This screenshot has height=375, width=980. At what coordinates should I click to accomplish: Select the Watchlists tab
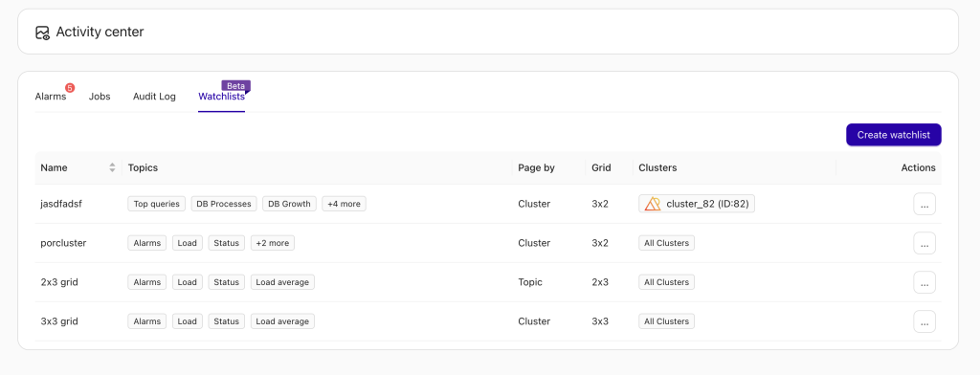pyautogui.click(x=221, y=97)
